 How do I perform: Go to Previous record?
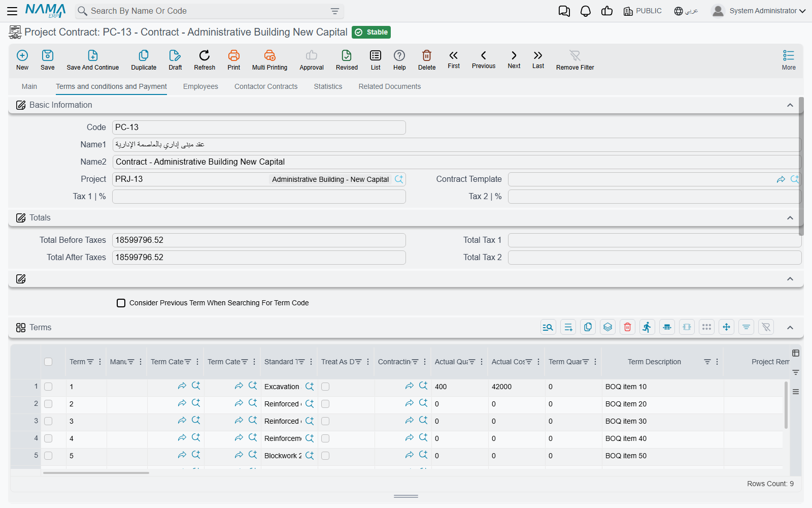click(484, 55)
